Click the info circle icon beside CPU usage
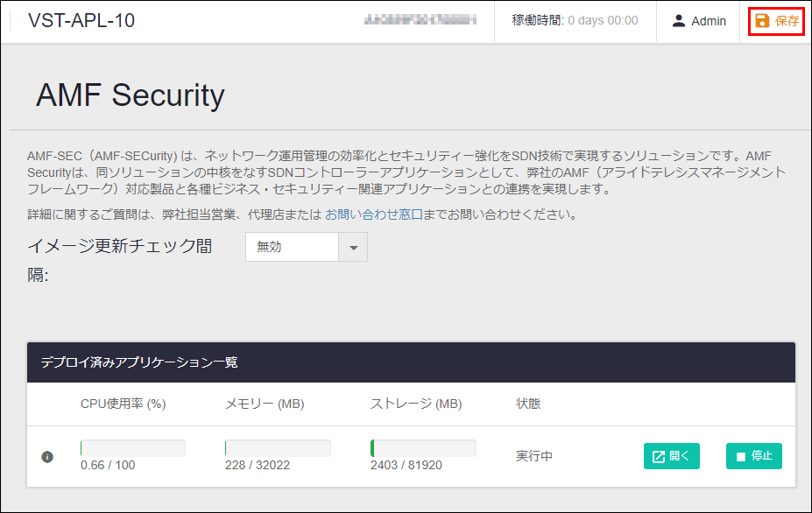The image size is (812, 513). 47,457
